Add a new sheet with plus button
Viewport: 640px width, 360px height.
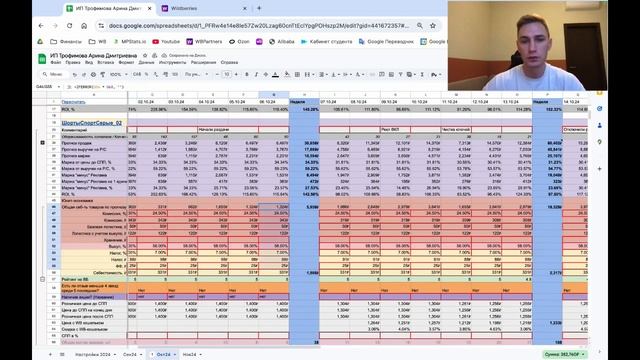coord(50,354)
